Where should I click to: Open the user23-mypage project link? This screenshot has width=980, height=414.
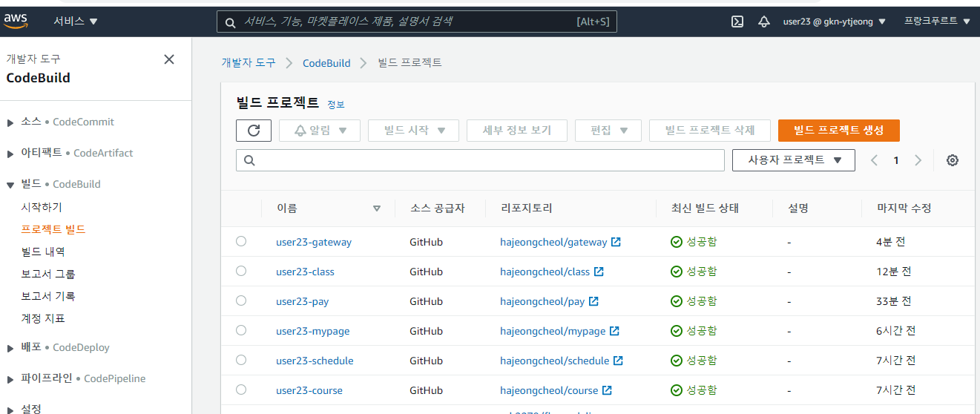313,331
